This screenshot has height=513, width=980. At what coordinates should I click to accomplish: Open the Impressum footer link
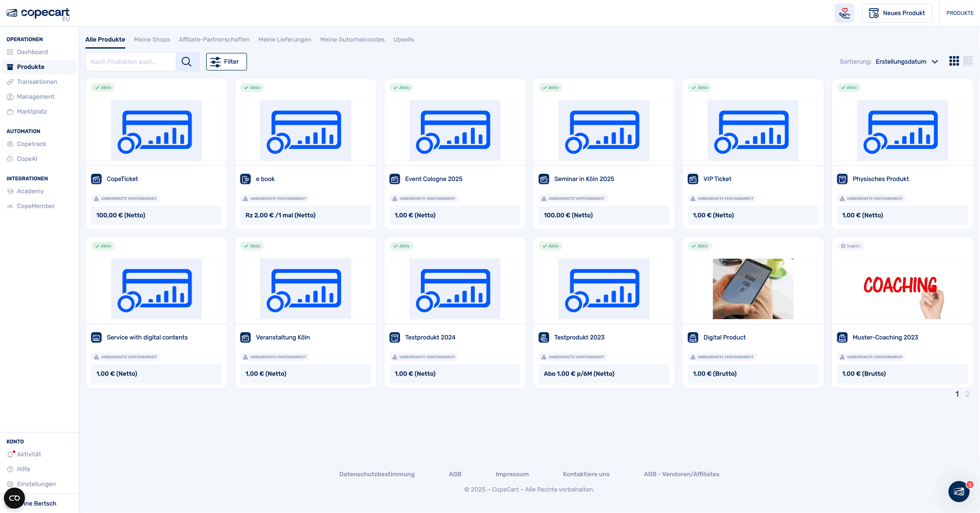tap(512, 474)
